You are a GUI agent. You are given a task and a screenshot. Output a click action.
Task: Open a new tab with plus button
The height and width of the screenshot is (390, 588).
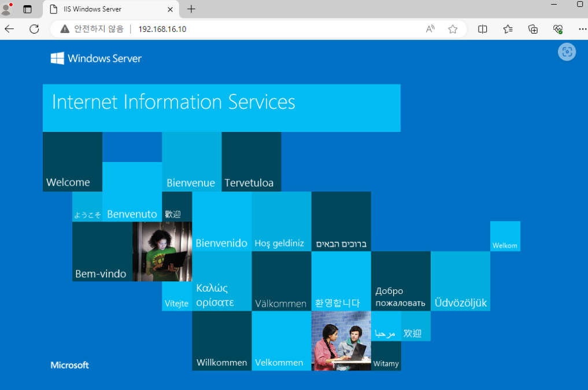tap(191, 9)
